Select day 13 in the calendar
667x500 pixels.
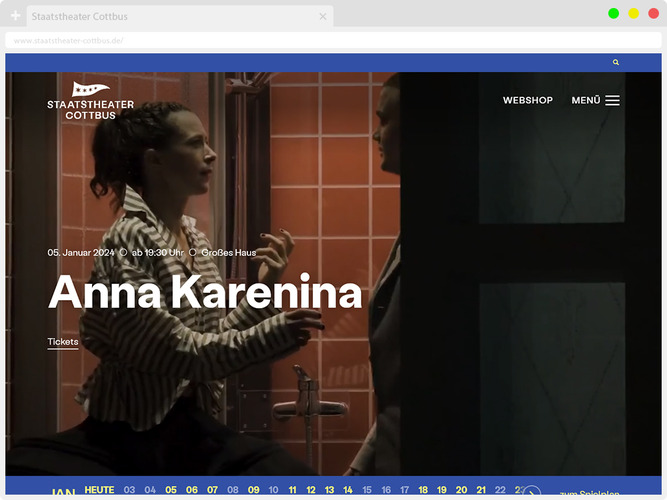(x=329, y=490)
